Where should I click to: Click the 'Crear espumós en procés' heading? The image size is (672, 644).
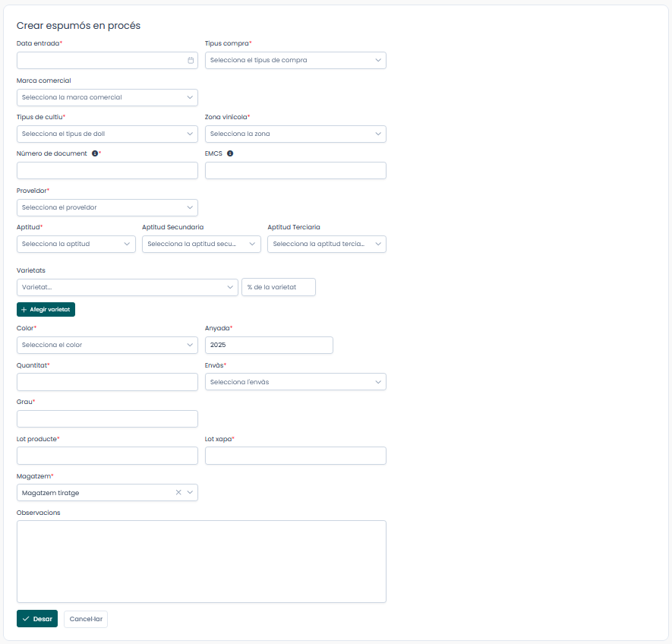[78, 26]
